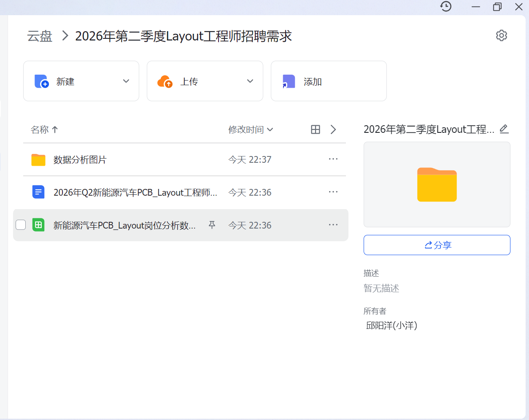Viewport: 529px width, 420px height.
Task: Expand the 上传 dropdown arrow
Action: coord(250,81)
